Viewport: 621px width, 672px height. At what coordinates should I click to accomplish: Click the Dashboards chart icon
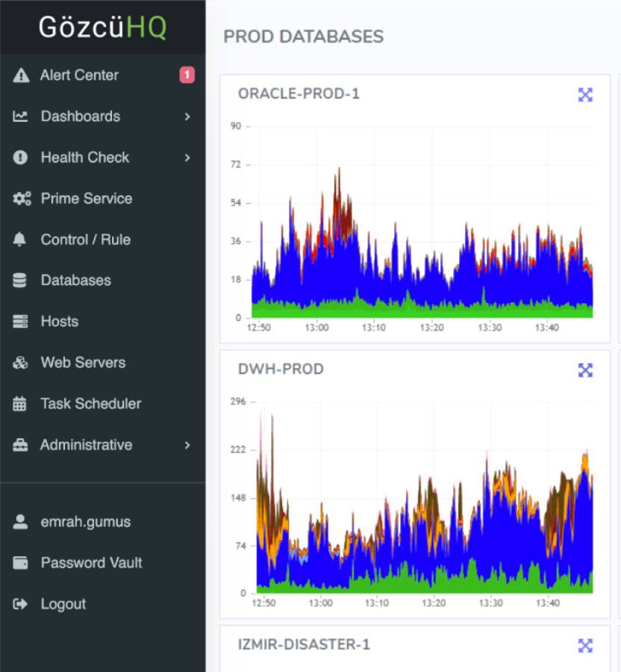[20, 116]
